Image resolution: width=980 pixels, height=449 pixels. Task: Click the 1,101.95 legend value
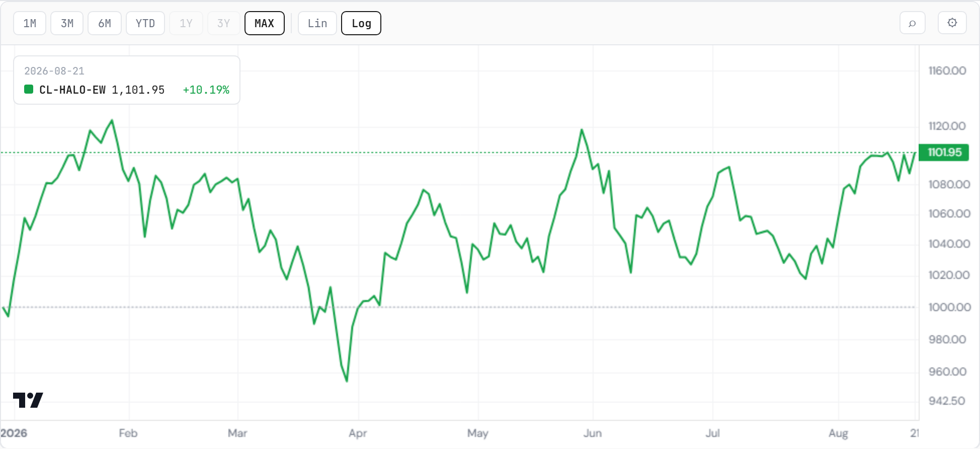tap(138, 90)
